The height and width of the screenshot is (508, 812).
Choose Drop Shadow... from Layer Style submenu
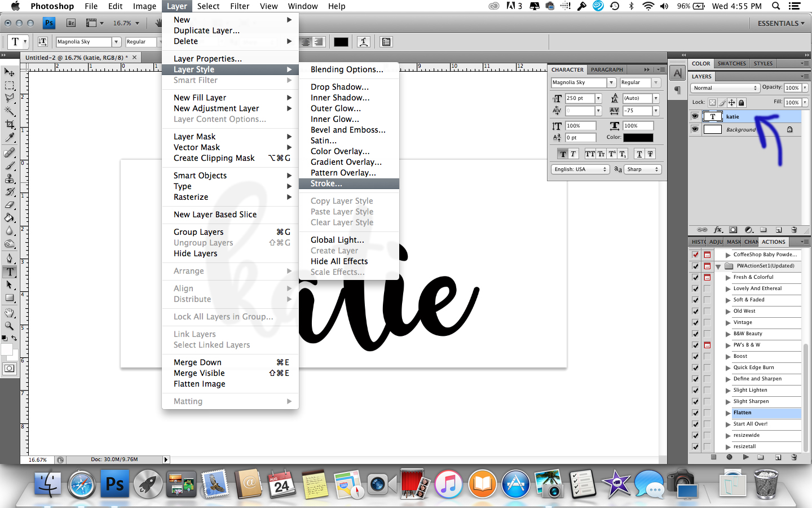pos(349,87)
